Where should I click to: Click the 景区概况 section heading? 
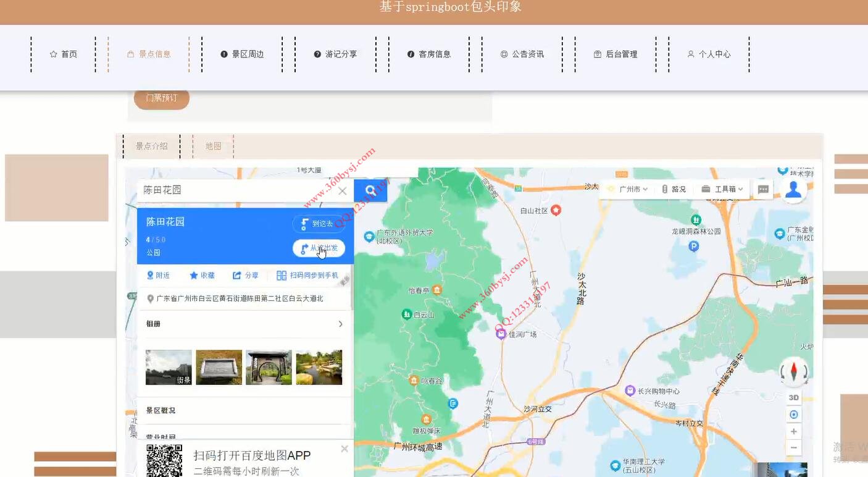tap(161, 410)
